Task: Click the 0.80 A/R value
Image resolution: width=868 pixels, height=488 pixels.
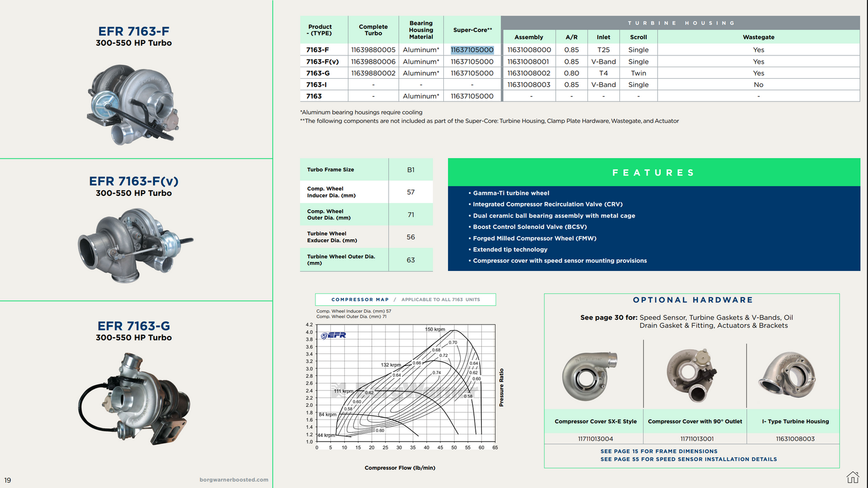Action: click(571, 73)
